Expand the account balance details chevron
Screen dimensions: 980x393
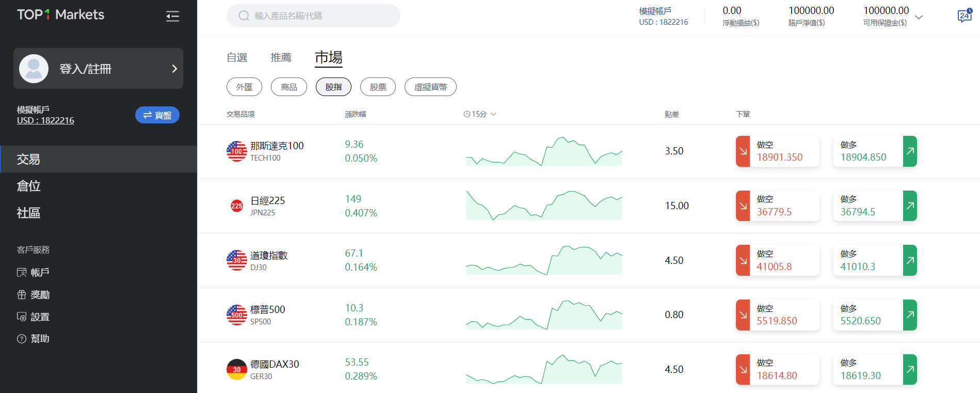pos(919,17)
